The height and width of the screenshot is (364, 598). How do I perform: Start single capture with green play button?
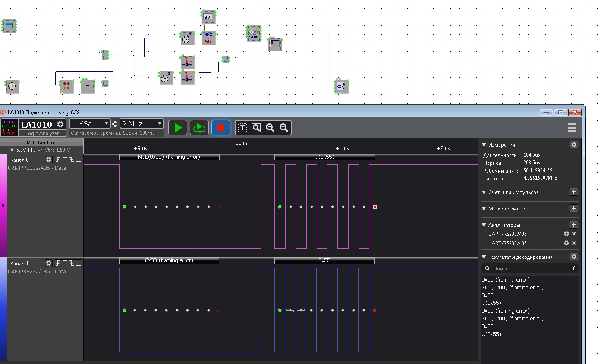(178, 128)
